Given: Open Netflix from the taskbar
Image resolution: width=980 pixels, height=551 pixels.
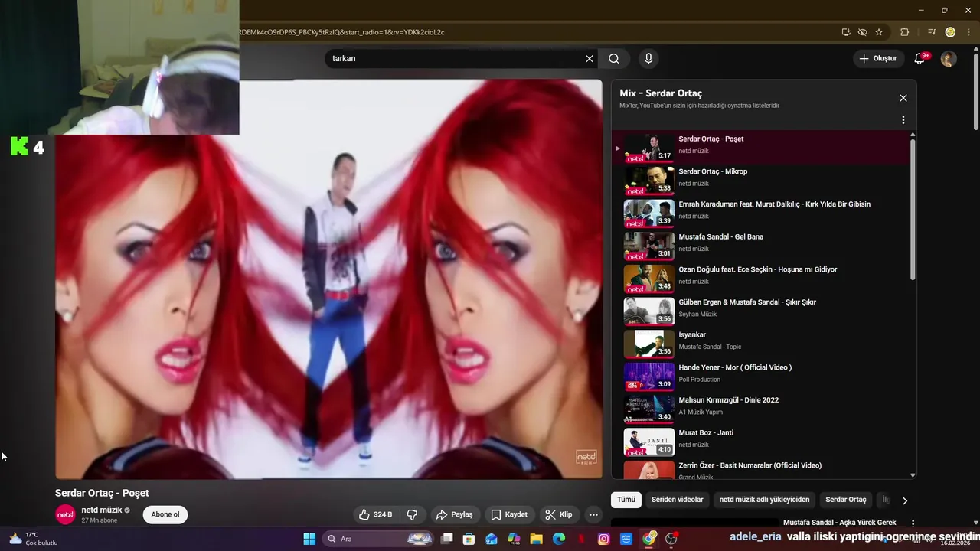Looking at the screenshot, I should pos(581,539).
